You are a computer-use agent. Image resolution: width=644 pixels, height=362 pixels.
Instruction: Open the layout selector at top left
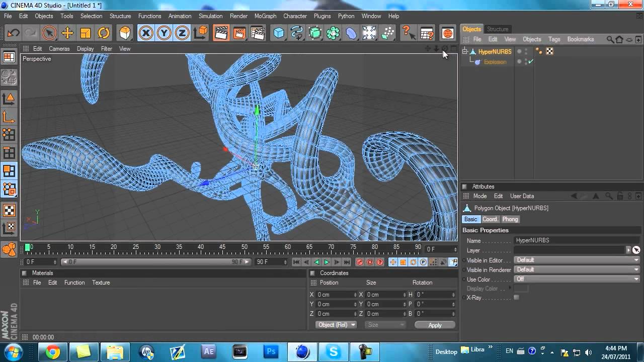click(x=9, y=57)
